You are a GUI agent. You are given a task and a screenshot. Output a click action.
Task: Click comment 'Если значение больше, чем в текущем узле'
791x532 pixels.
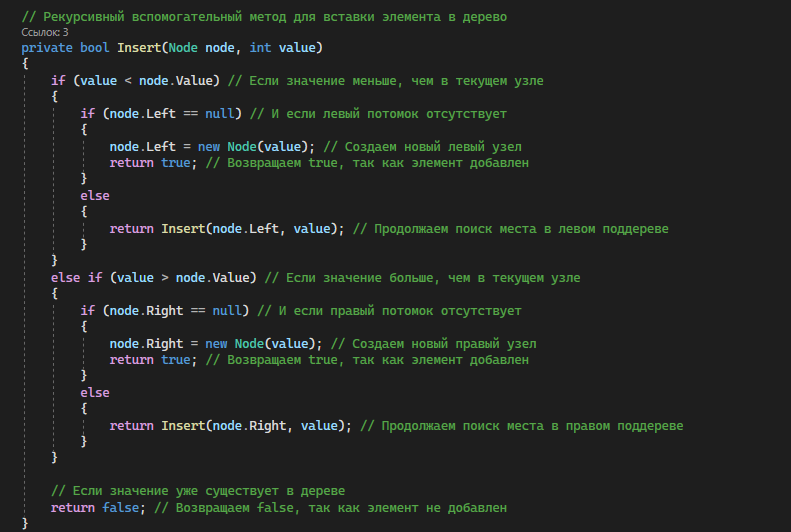(433, 278)
